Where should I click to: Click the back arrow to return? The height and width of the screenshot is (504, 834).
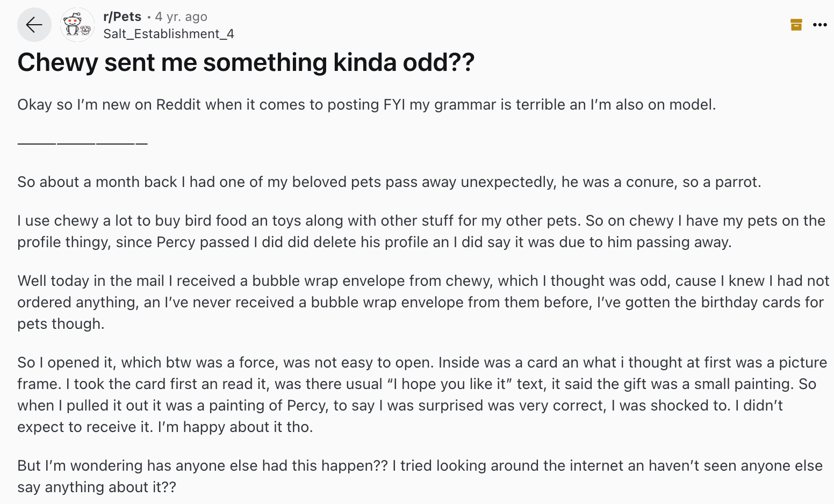(x=34, y=25)
